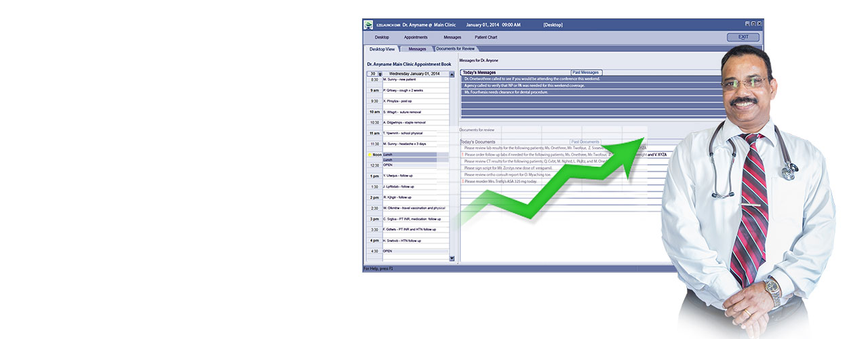Switch to the Messages tab
This screenshot has height=339, width=868.
point(417,49)
